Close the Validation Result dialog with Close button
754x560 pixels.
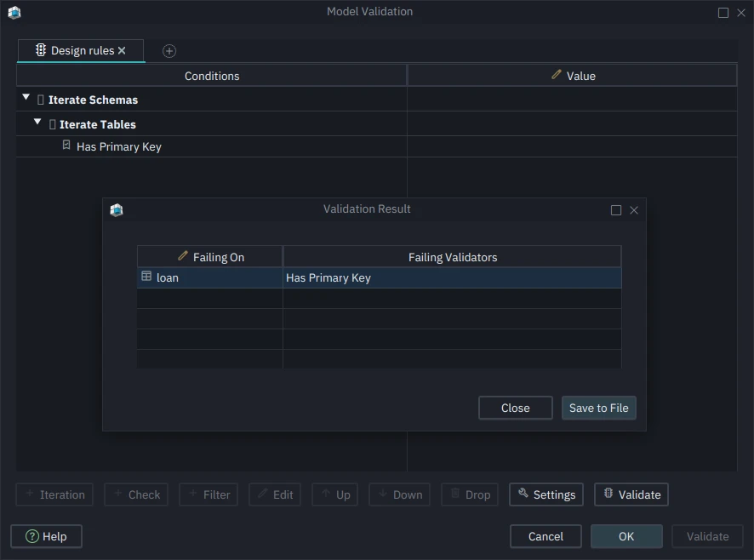click(x=516, y=408)
